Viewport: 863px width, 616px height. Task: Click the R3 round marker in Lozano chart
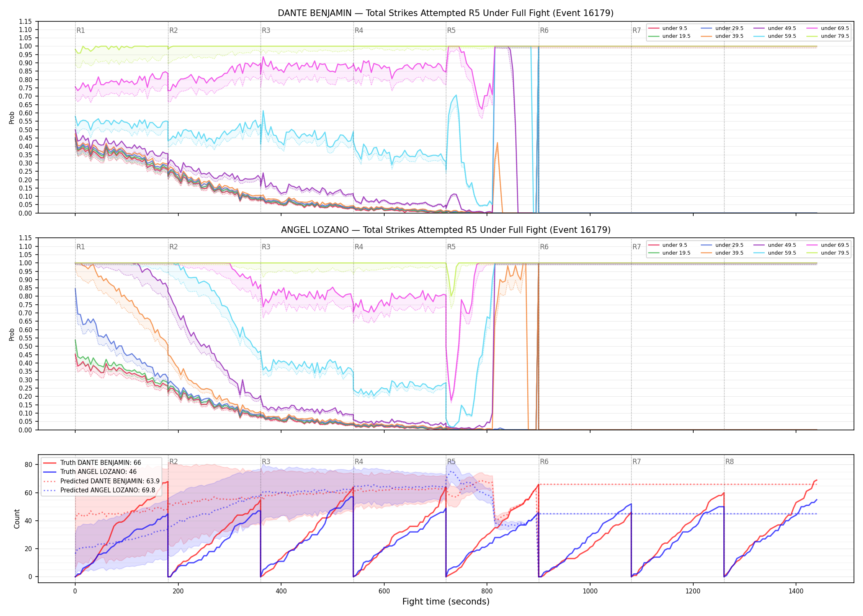click(x=266, y=247)
